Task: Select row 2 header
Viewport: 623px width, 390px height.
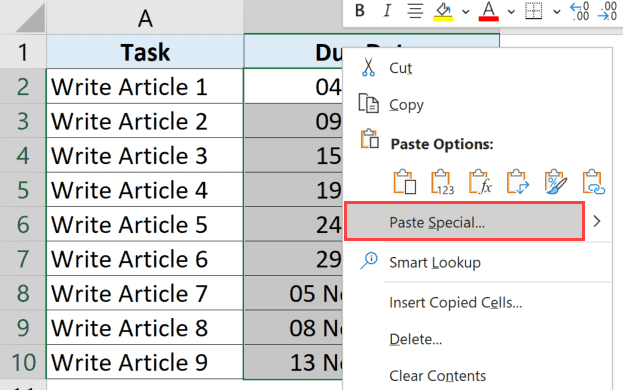Action: (23, 86)
